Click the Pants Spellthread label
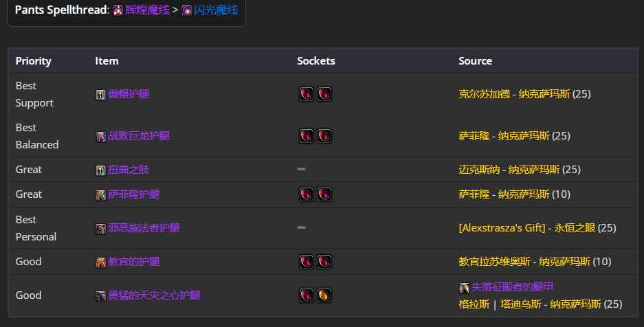Image resolution: width=644 pixels, height=327 pixels. pos(62,10)
